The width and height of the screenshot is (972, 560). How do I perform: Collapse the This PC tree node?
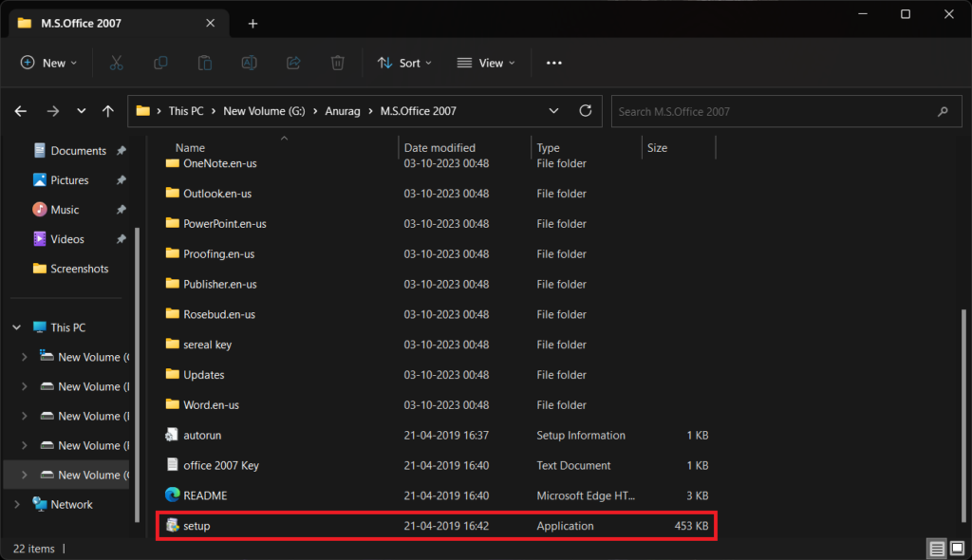point(17,327)
